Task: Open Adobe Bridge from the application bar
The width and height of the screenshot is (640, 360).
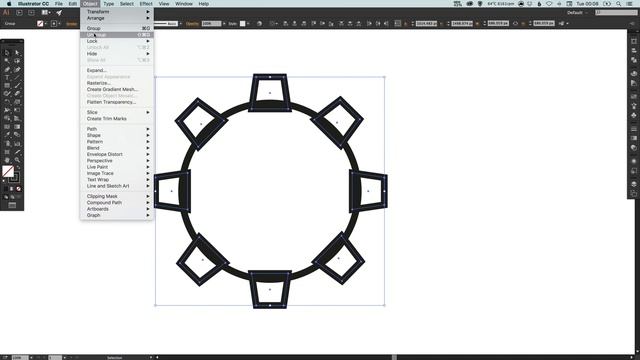Action: click(19, 13)
